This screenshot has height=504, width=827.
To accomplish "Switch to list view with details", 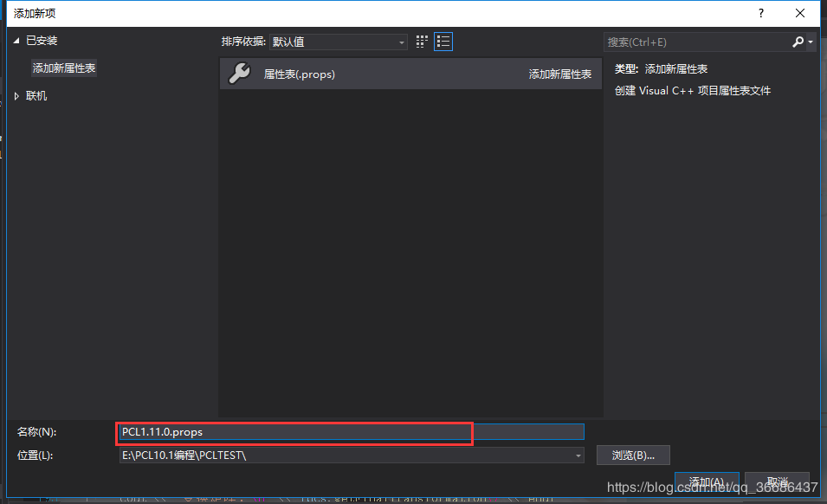I will [x=443, y=41].
